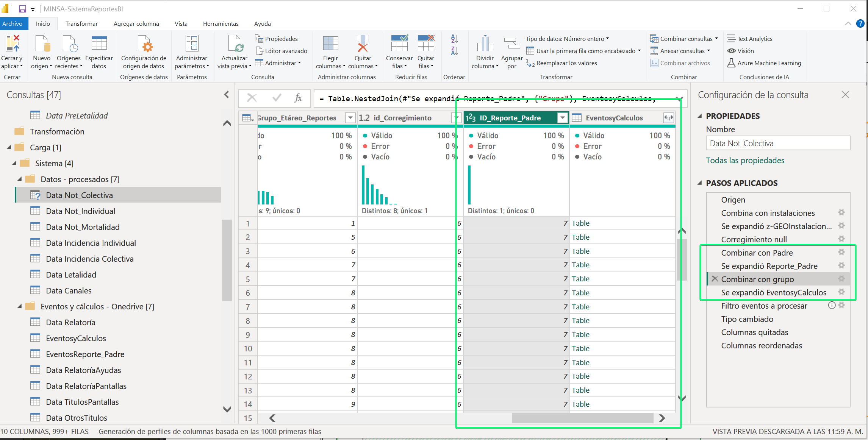Close Configuración de la consulta pane

point(845,95)
